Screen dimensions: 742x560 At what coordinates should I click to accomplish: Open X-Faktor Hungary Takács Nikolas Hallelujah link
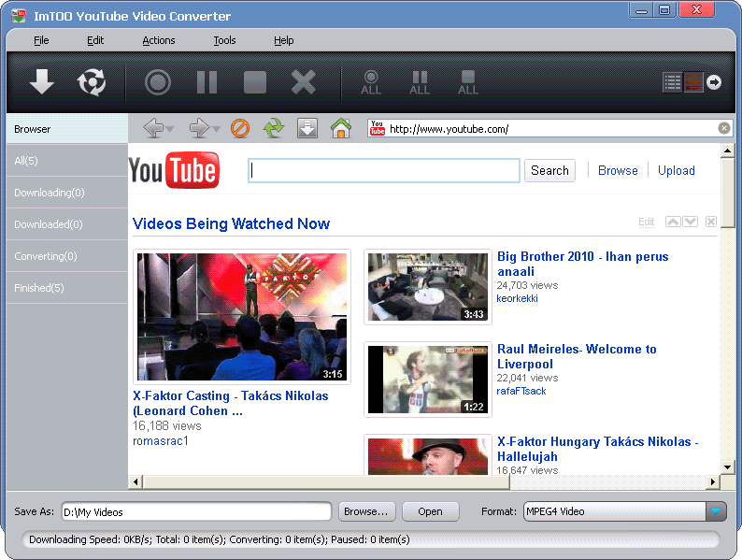pos(598,449)
